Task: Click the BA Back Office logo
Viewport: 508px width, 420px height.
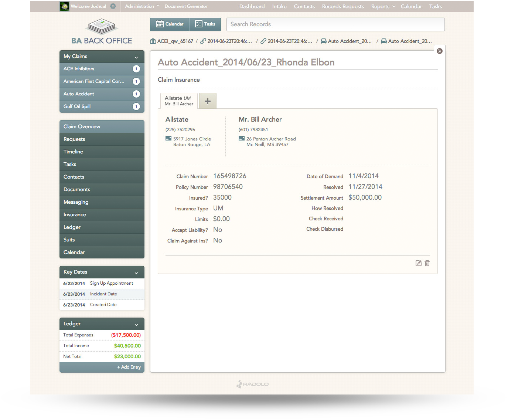Action: click(x=102, y=32)
